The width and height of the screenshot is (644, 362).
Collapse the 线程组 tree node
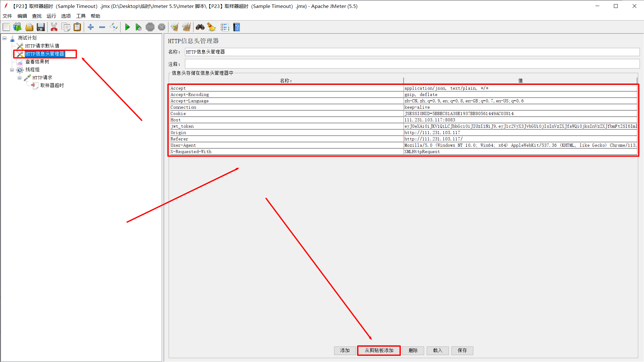point(12,70)
